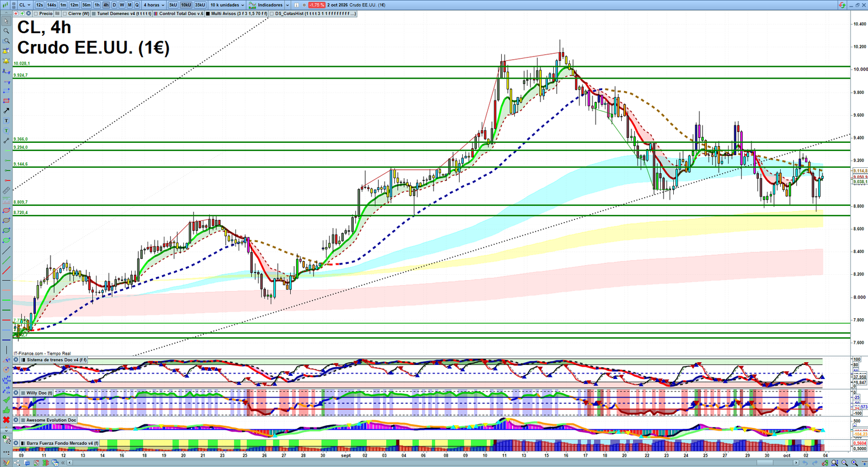868x467 pixels.
Task: Toggle the DS_CotasHist indicator checkbox
Action: [x=272, y=14]
